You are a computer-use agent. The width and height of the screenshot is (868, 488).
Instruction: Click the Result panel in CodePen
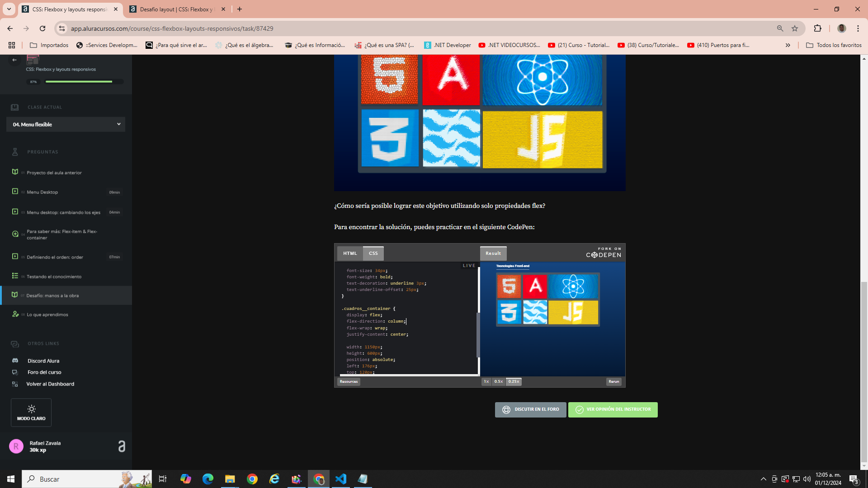coord(493,253)
